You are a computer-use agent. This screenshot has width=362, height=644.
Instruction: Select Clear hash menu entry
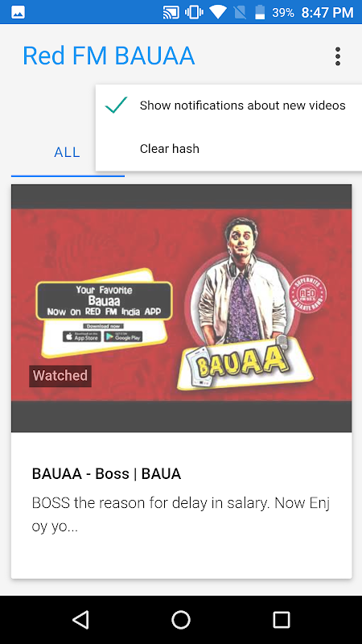229,149
